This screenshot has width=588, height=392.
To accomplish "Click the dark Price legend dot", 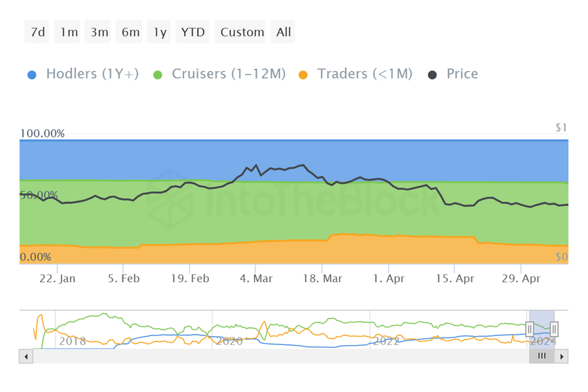I will (432, 74).
